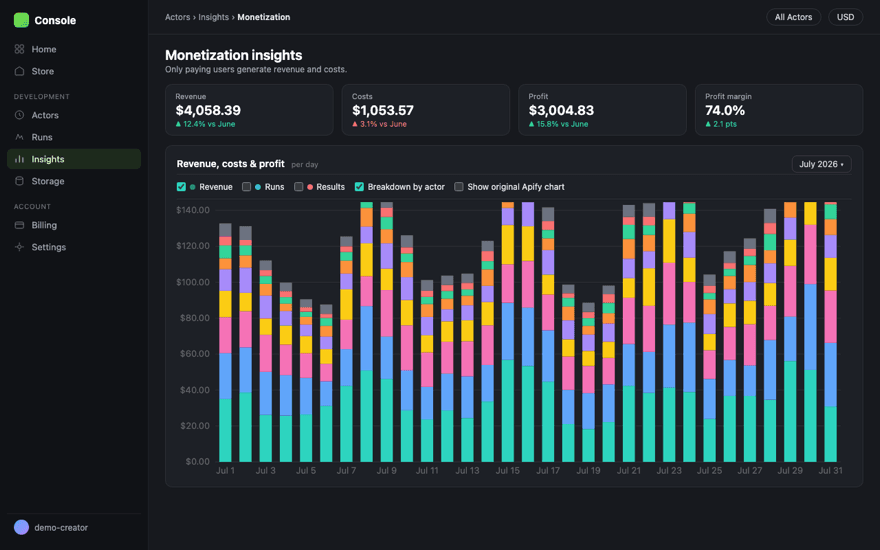Click the Jul 5 stacked bar
Screen dimensions: 880x550
[x=306, y=381]
